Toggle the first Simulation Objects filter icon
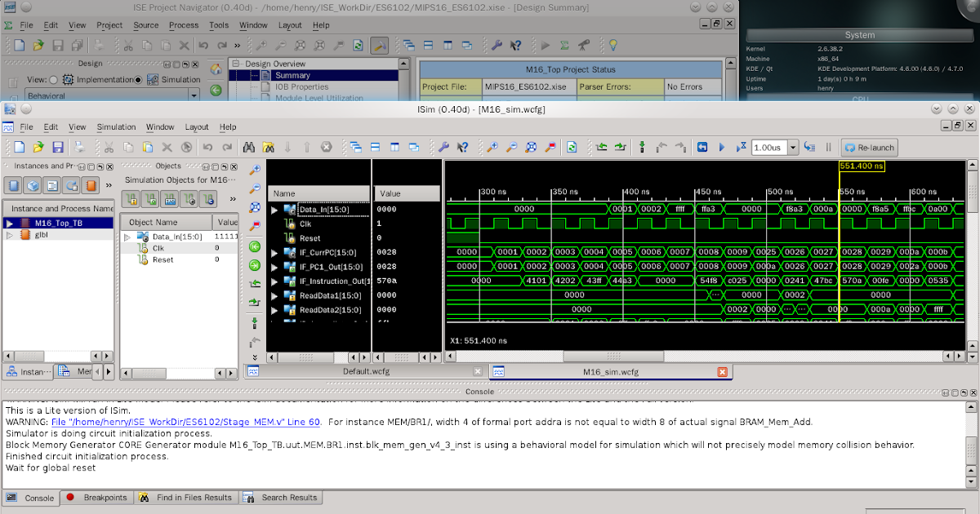Viewport: 980px width, 514px height. click(x=131, y=199)
